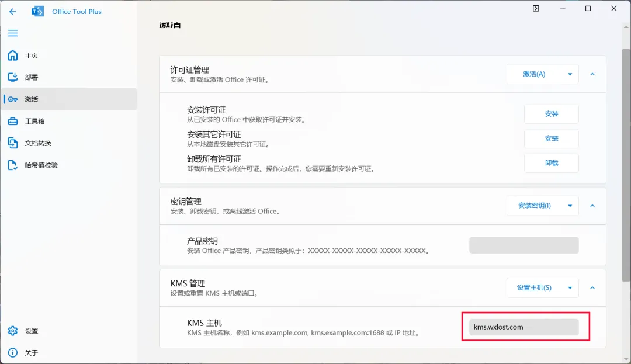
Task: Open 哈希值校验 section
Action: (69, 165)
